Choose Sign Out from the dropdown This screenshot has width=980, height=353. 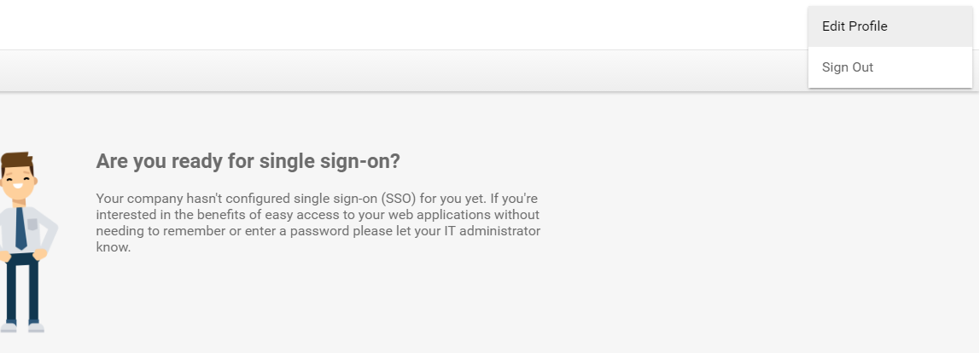890,67
